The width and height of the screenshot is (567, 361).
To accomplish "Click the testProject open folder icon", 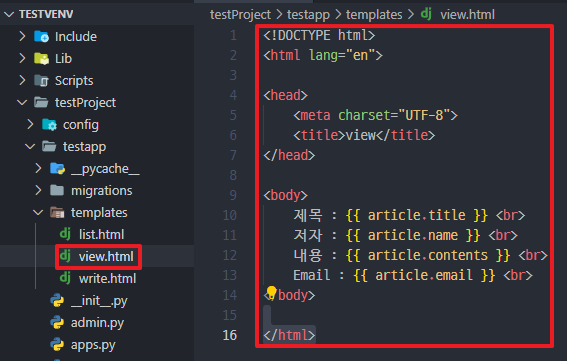I will (41, 103).
